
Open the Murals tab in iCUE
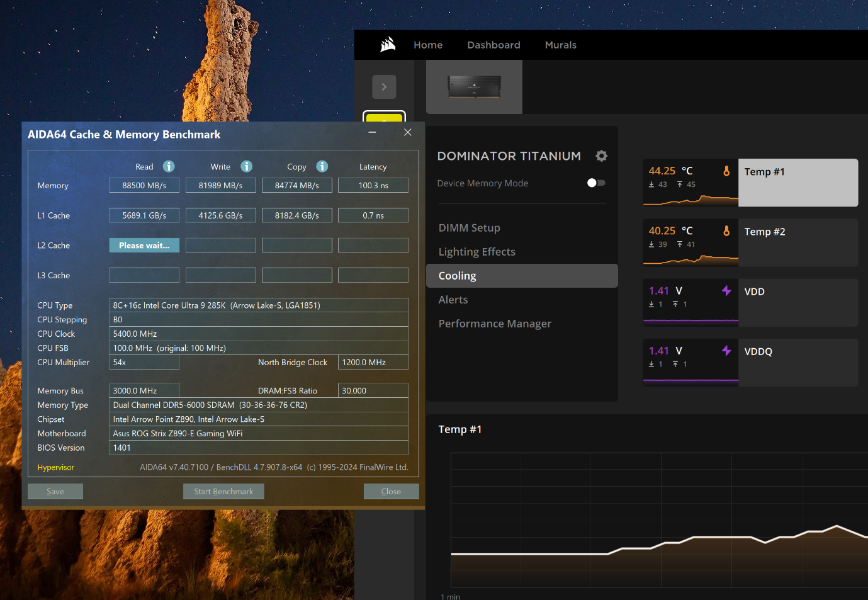pos(560,45)
